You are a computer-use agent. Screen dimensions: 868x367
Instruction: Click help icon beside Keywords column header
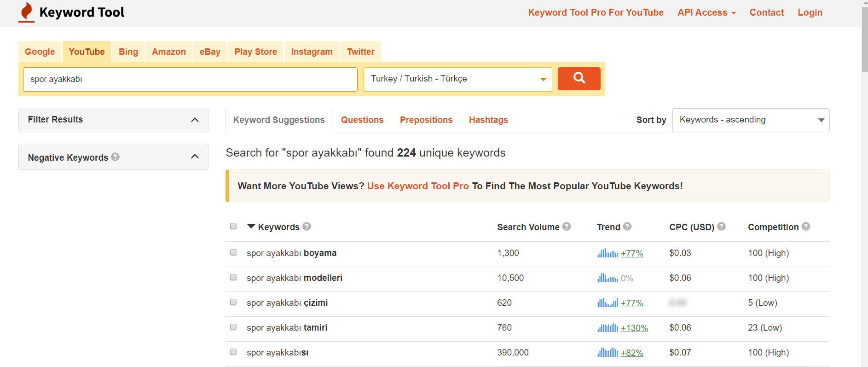[x=307, y=227]
